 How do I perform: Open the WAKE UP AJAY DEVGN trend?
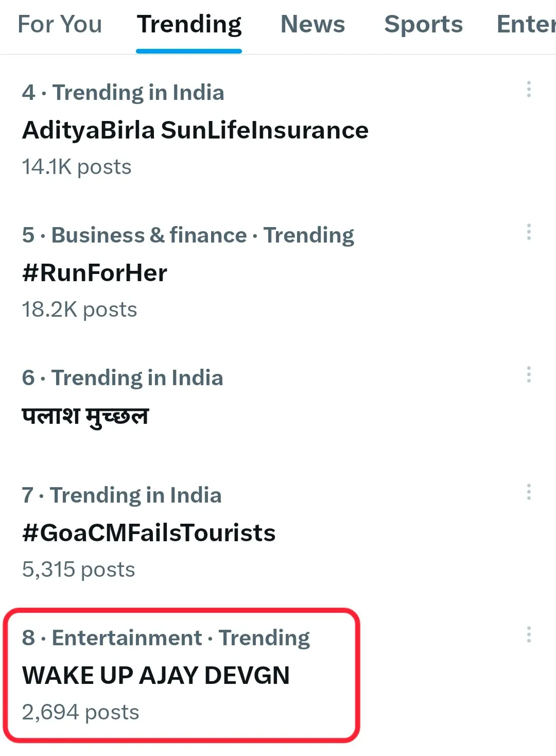click(156, 675)
